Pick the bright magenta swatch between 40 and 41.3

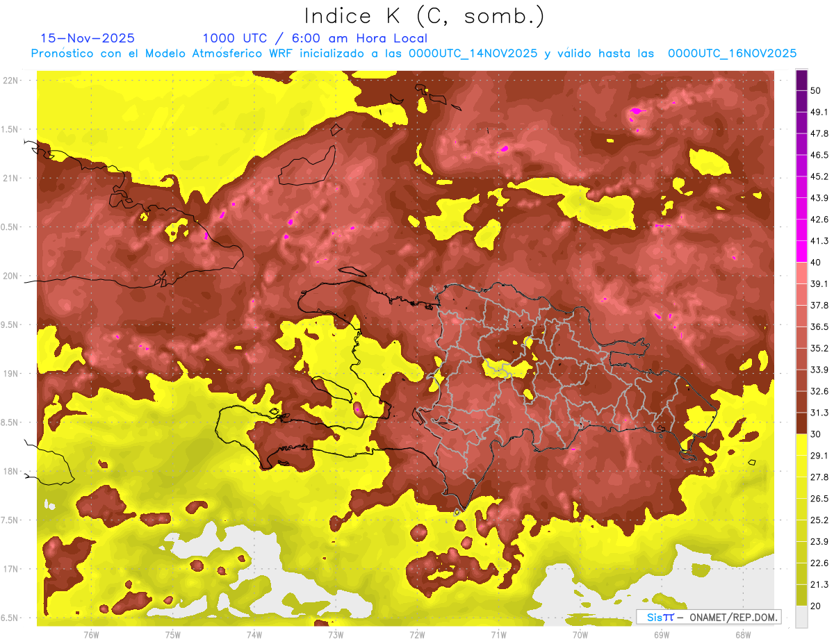point(801,251)
